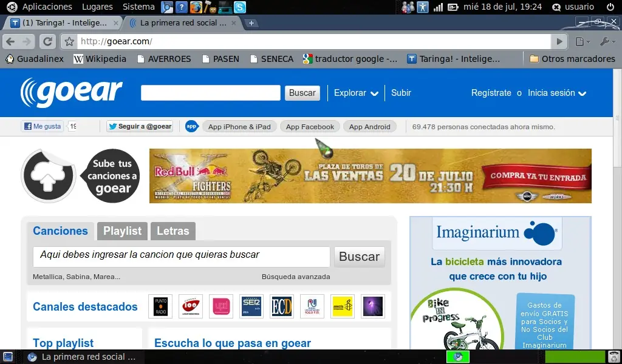Open the Wikipedia bookmark
This screenshot has height=364, width=622.
(x=100, y=59)
